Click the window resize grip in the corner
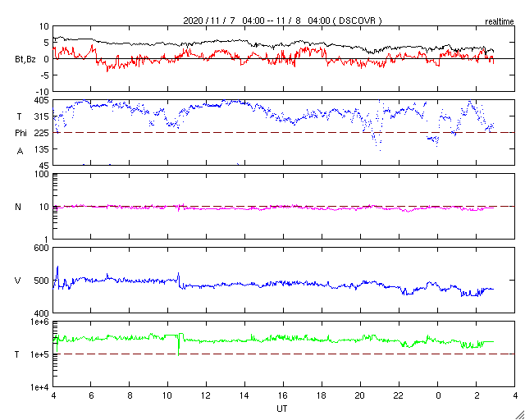 [519, 415]
